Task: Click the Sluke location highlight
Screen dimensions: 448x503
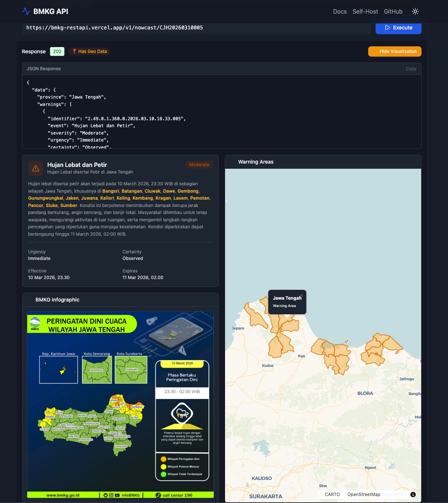Action: pyautogui.click(x=52, y=206)
